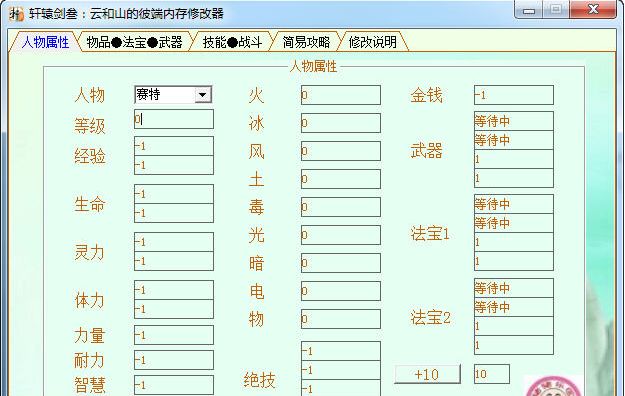Click the 智慧 wisdom input field

174,385
